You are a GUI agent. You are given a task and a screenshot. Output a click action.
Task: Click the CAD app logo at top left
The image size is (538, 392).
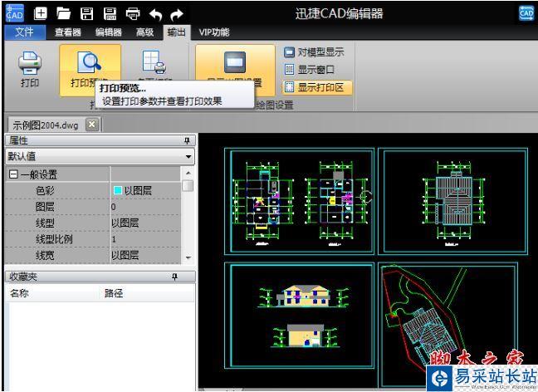pyautogui.click(x=15, y=13)
